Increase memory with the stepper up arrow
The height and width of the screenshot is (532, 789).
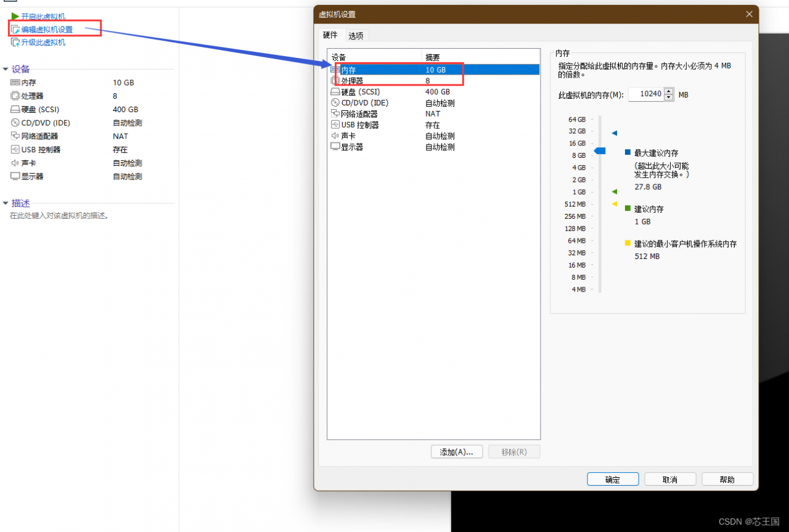(x=669, y=91)
